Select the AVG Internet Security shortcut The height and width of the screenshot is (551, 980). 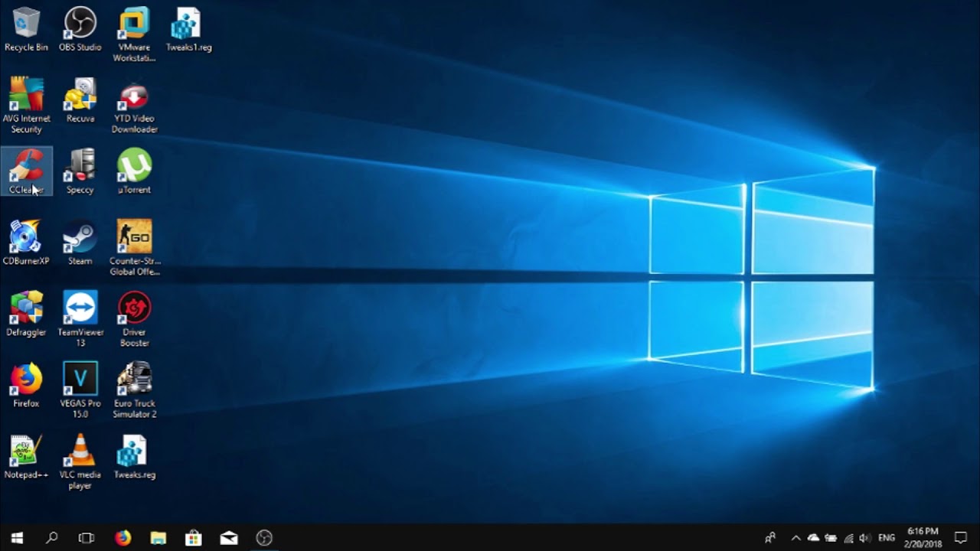click(26, 106)
